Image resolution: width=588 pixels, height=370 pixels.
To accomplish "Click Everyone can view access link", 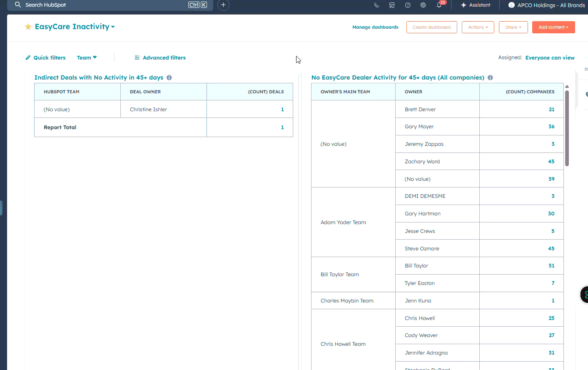I will coord(550,57).
